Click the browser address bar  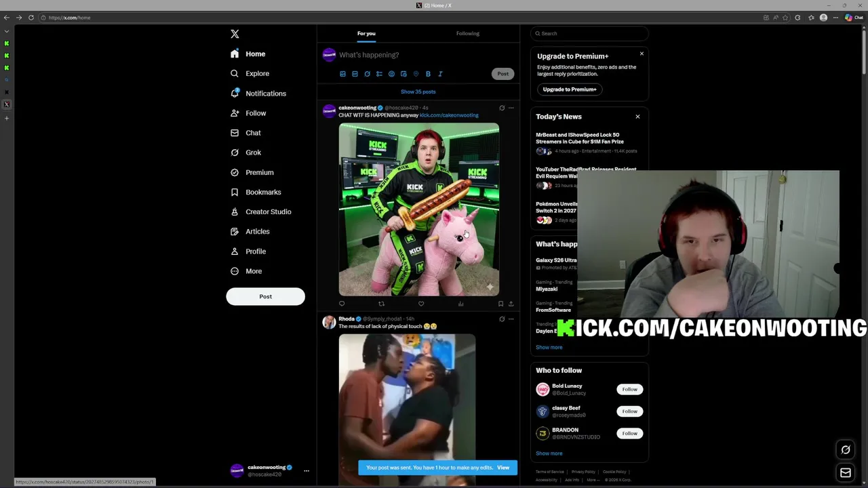point(400,18)
